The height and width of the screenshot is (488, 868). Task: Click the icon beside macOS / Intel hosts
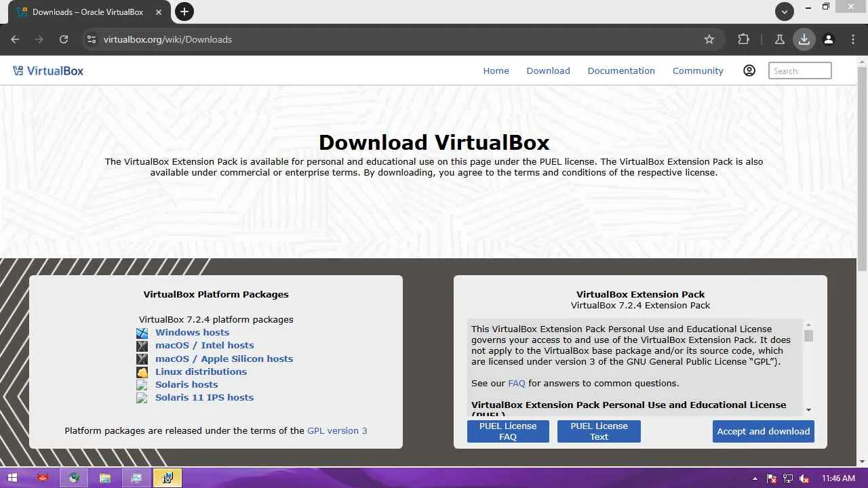tap(142, 346)
